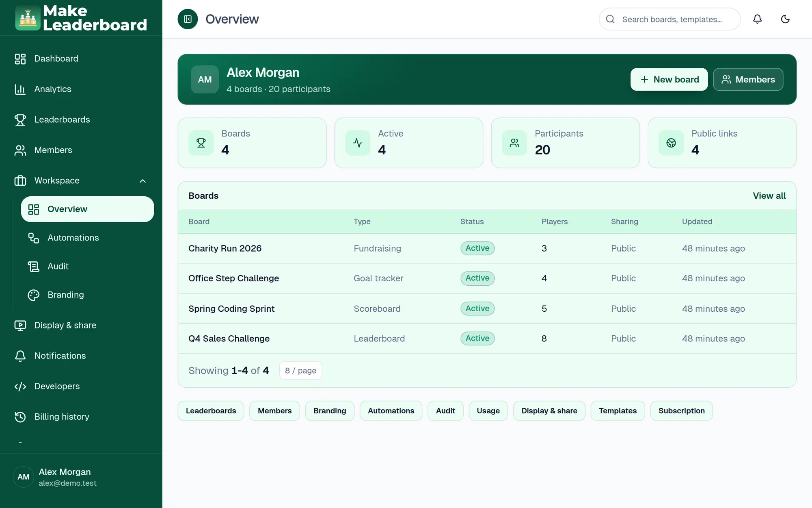Screen dimensions: 812x508
Task: Focus the Search boards, templates field
Action: (x=669, y=19)
